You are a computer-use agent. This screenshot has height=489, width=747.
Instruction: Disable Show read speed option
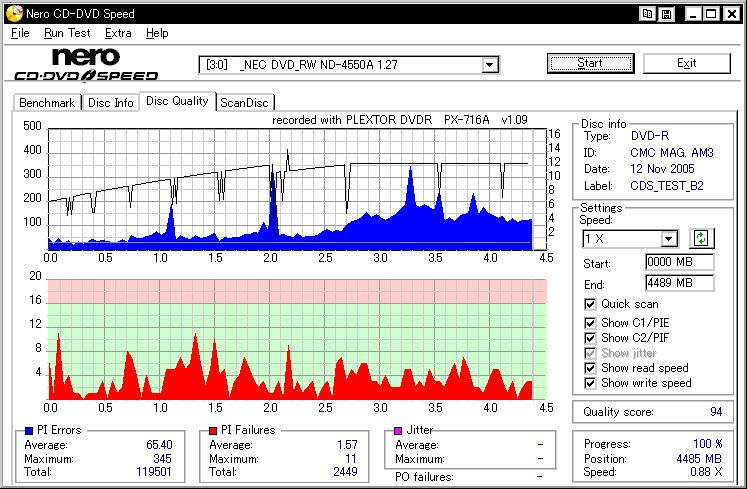coord(590,368)
